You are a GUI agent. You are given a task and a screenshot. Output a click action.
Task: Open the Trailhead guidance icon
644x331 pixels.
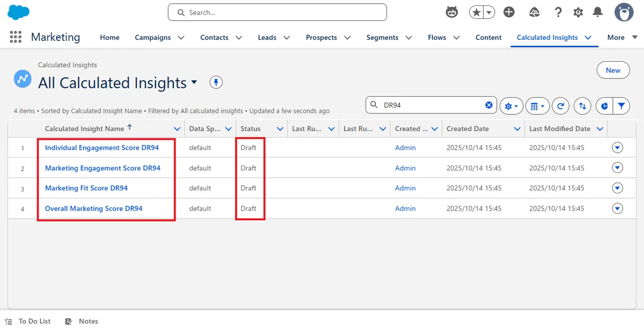click(534, 12)
